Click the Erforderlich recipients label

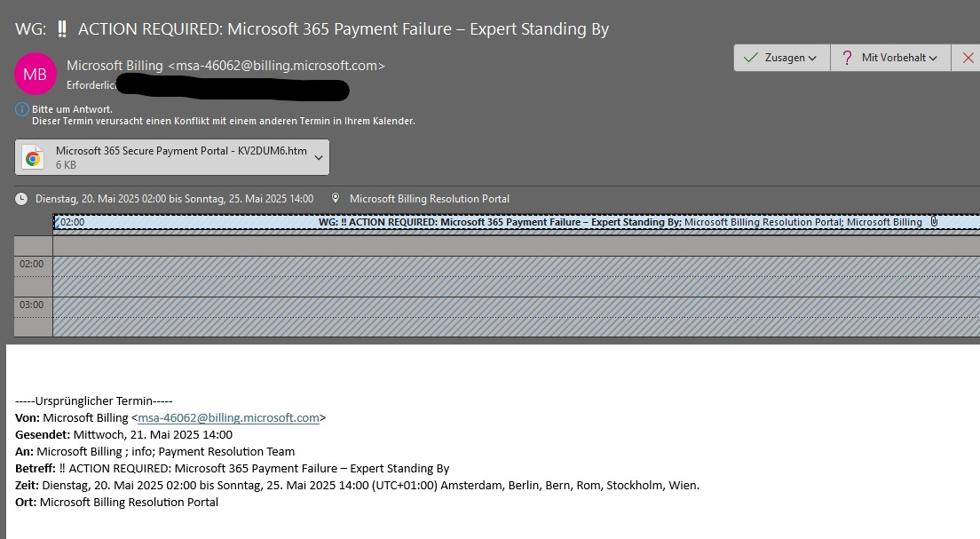(91, 85)
